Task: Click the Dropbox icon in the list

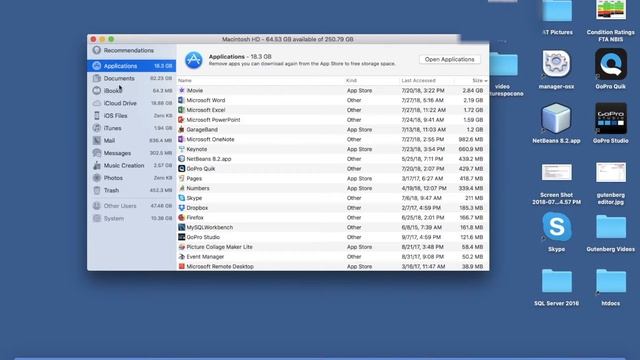Action: (182, 208)
